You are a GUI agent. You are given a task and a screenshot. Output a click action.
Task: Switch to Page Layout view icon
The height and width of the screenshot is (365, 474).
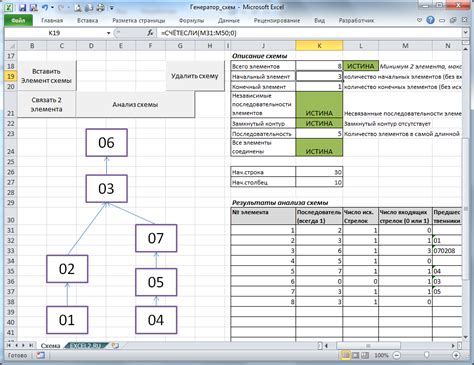(355, 355)
